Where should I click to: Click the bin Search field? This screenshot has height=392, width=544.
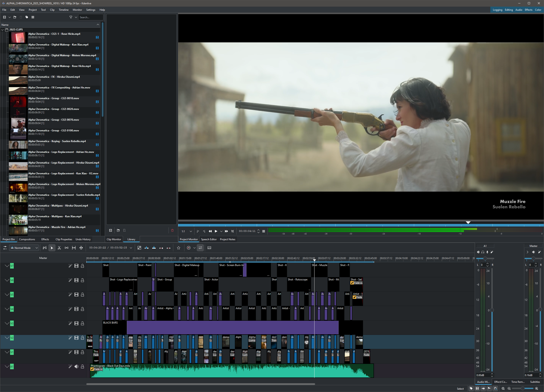click(90, 17)
